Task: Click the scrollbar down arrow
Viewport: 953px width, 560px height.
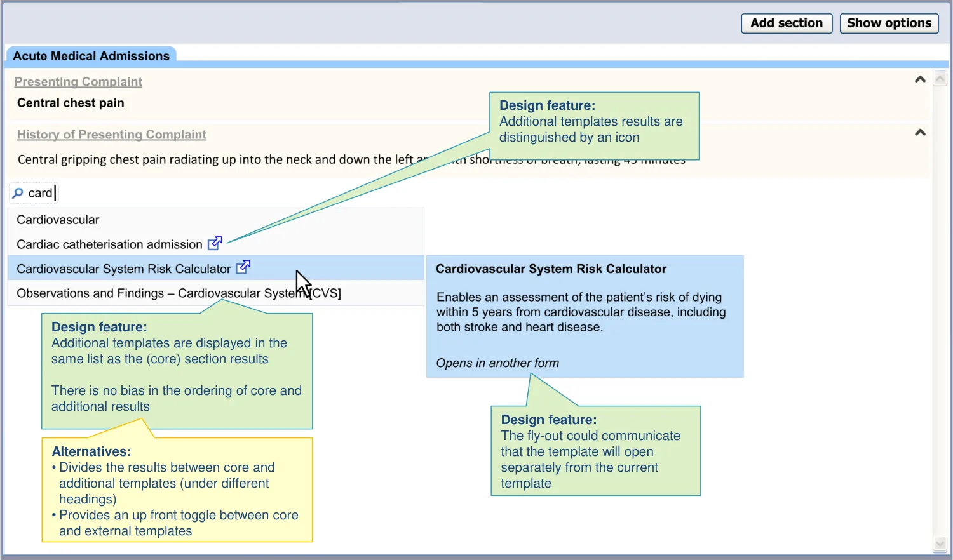Action: coord(940,544)
